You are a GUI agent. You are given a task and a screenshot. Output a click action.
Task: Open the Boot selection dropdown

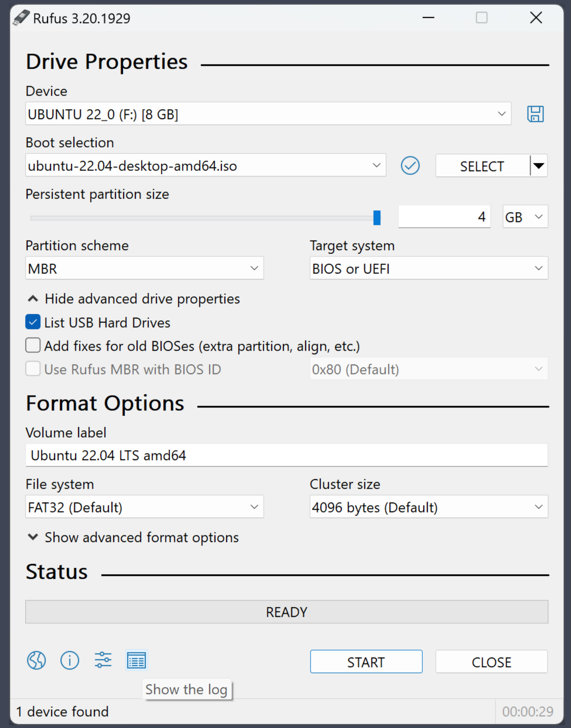(x=206, y=165)
